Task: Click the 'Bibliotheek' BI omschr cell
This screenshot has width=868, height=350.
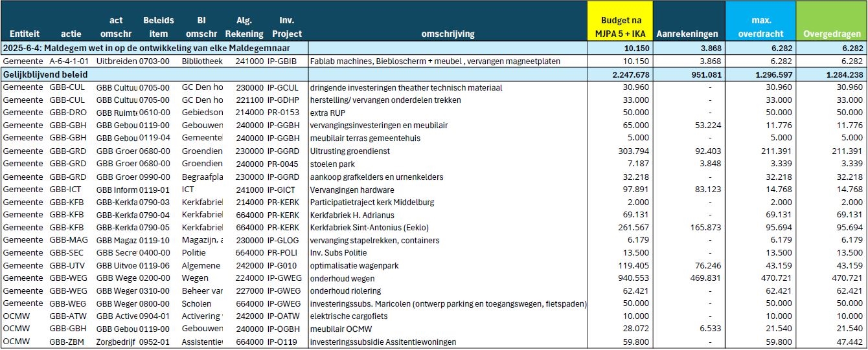Action: 202,61
